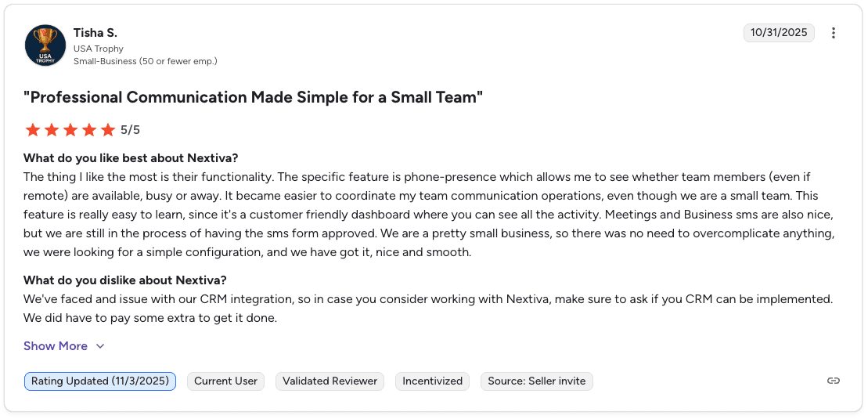Click the USA Trophy reviewer avatar
This screenshot has height=419, width=868.
[45, 45]
